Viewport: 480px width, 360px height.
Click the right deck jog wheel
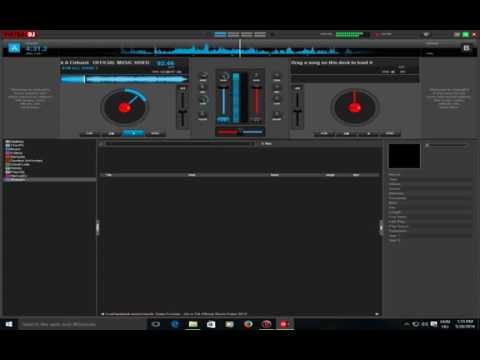[355, 107]
